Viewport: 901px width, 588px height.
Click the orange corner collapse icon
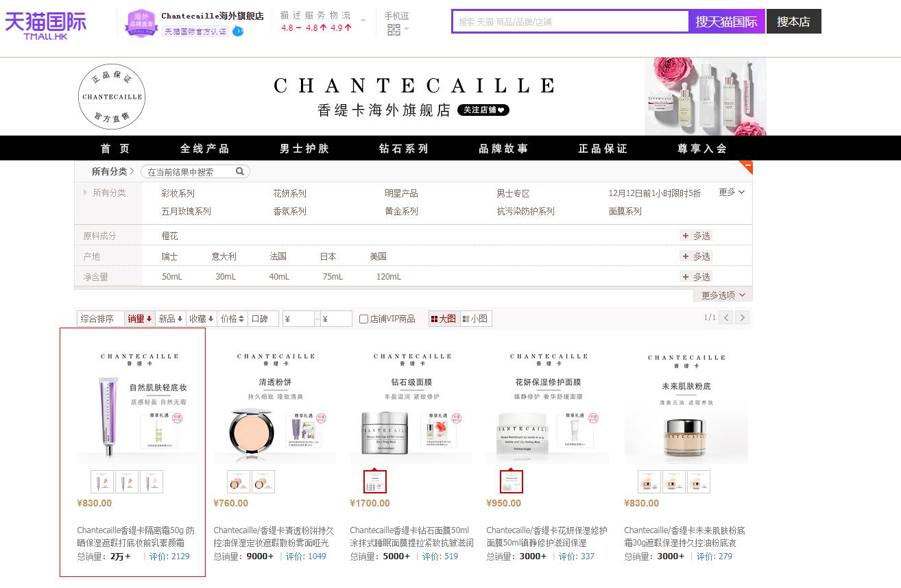pos(745,167)
